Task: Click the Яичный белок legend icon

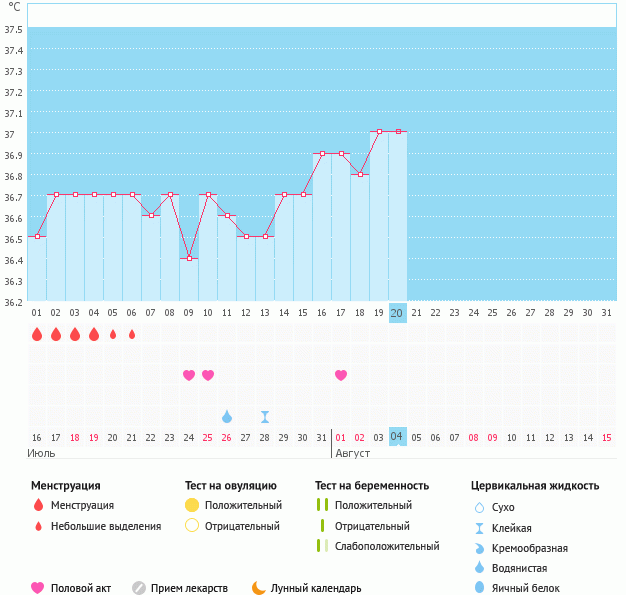Action: [x=480, y=588]
